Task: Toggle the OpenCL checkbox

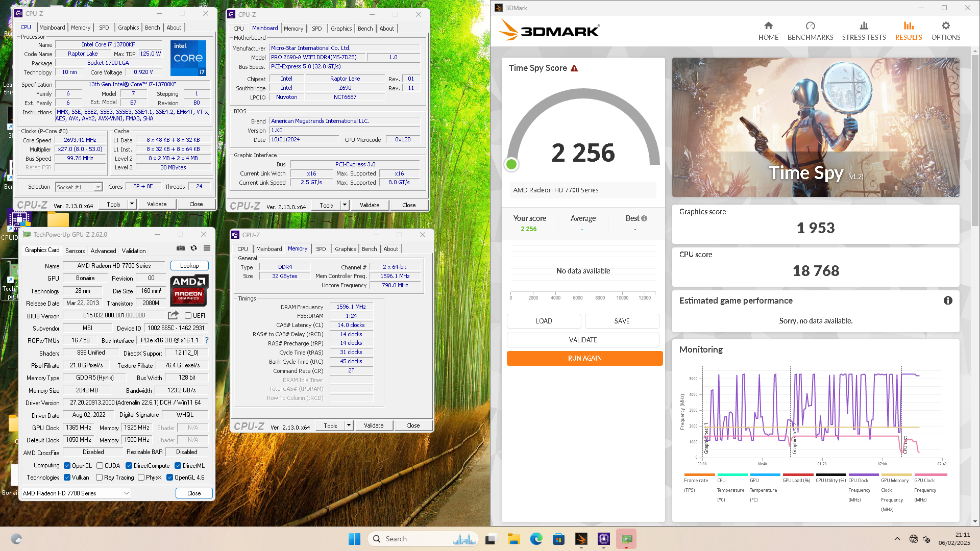Action: (x=67, y=466)
